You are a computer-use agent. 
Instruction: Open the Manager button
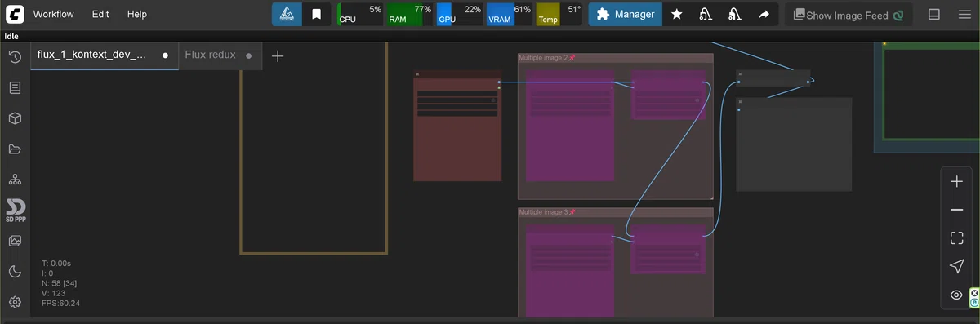point(625,14)
